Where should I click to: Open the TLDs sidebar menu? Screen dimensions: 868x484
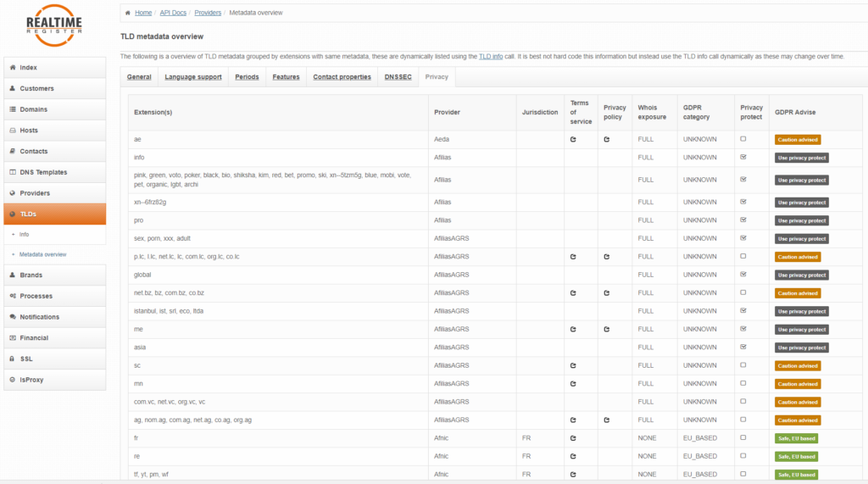[55, 214]
